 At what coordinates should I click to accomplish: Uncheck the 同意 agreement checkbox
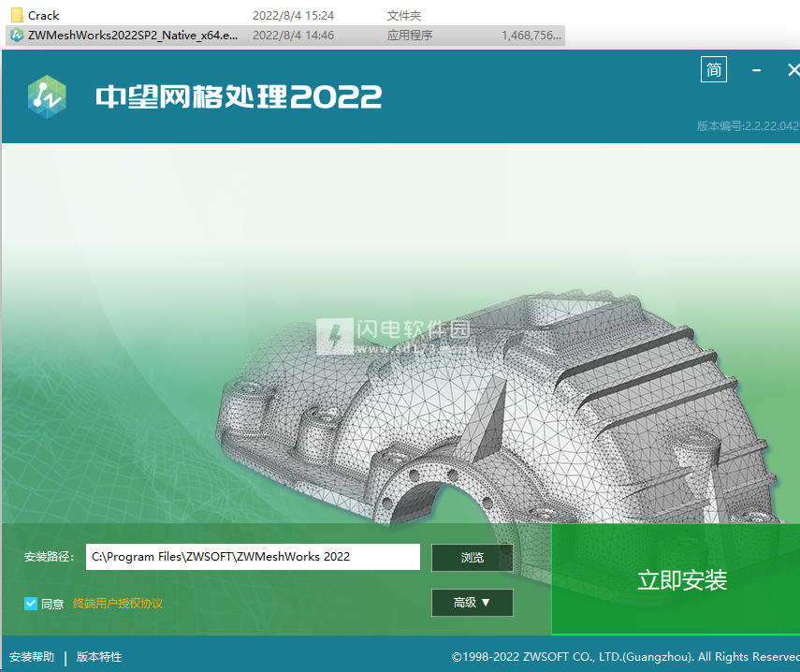tap(31, 604)
